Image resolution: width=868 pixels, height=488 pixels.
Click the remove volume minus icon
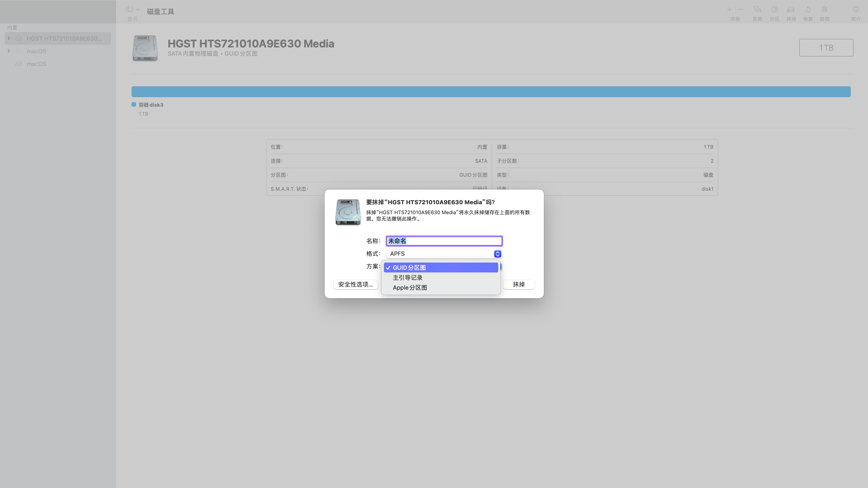(x=741, y=9)
